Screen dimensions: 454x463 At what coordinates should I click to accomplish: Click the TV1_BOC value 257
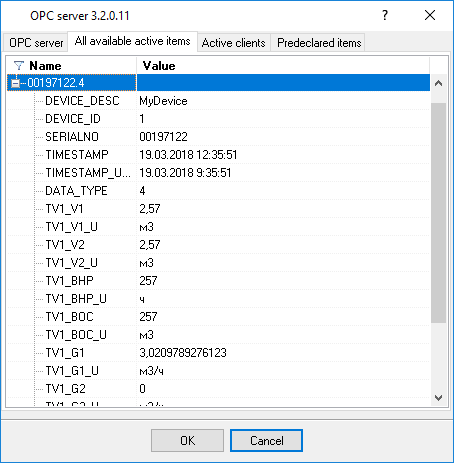[x=148, y=317]
